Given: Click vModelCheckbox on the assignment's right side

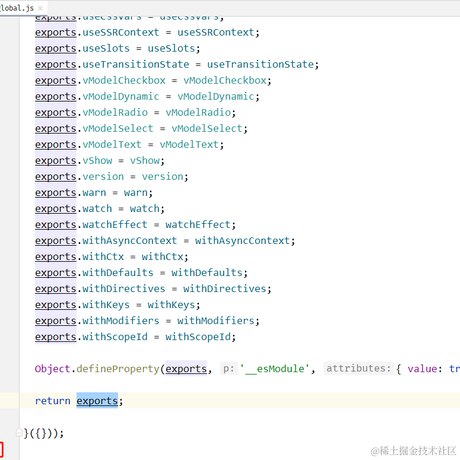Looking at the screenshot, I should 225,80.
